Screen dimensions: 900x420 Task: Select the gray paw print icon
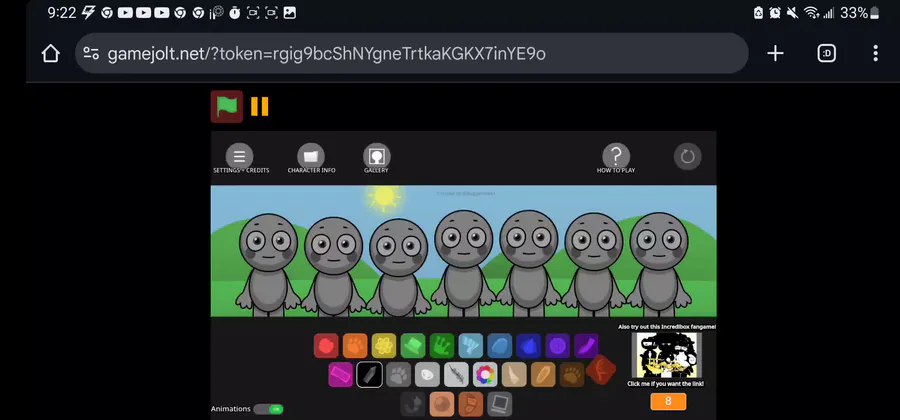tap(398, 375)
